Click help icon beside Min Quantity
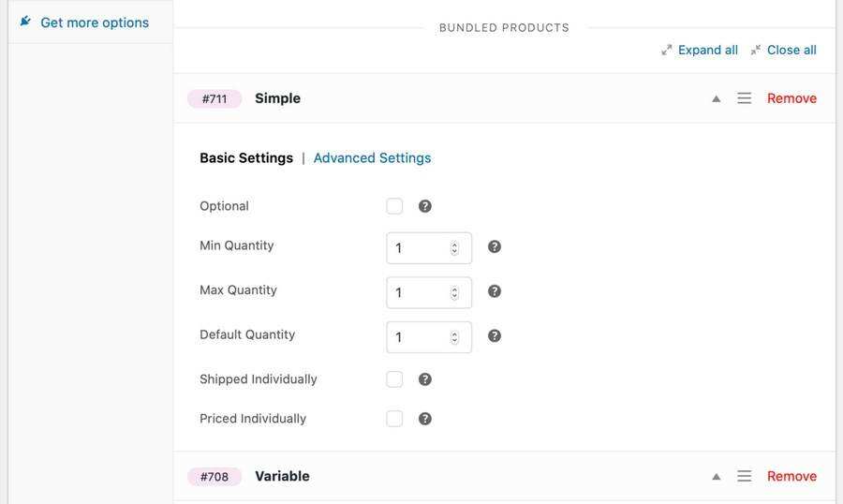Screen dimensions: 843x504 click(495, 246)
